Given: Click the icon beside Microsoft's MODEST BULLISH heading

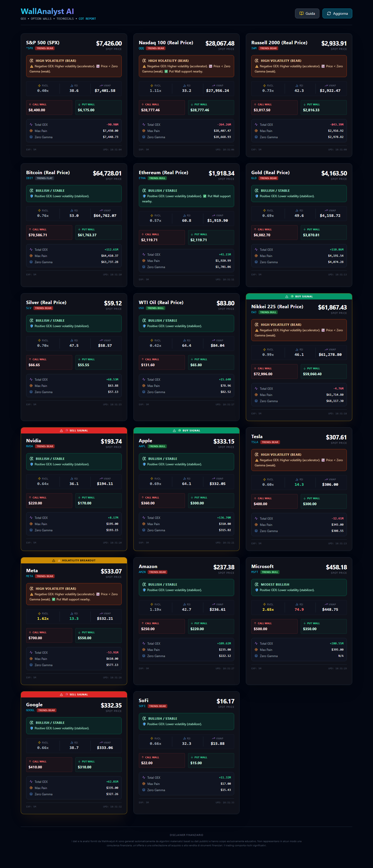Looking at the screenshot, I should [257, 585].
